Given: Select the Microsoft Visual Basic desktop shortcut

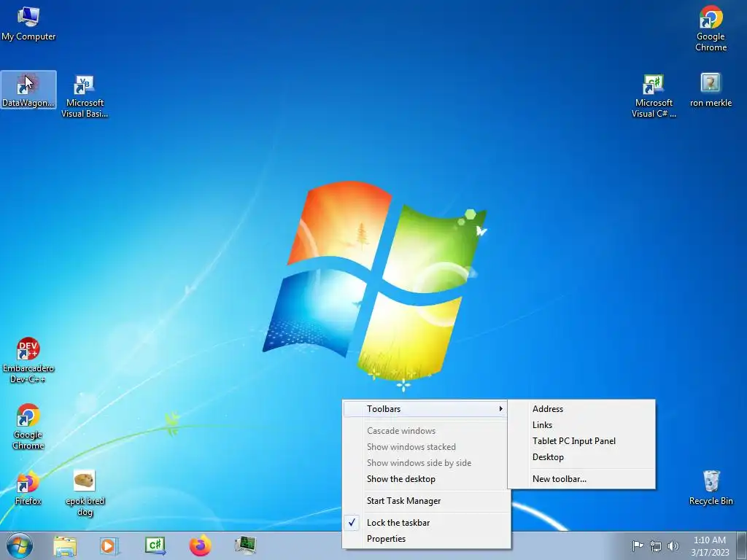Looking at the screenshot, I should coord(85,96).
